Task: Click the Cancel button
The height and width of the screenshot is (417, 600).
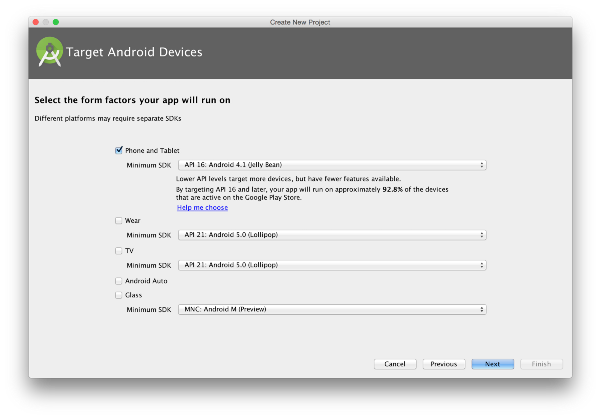Action: [395, 364]
